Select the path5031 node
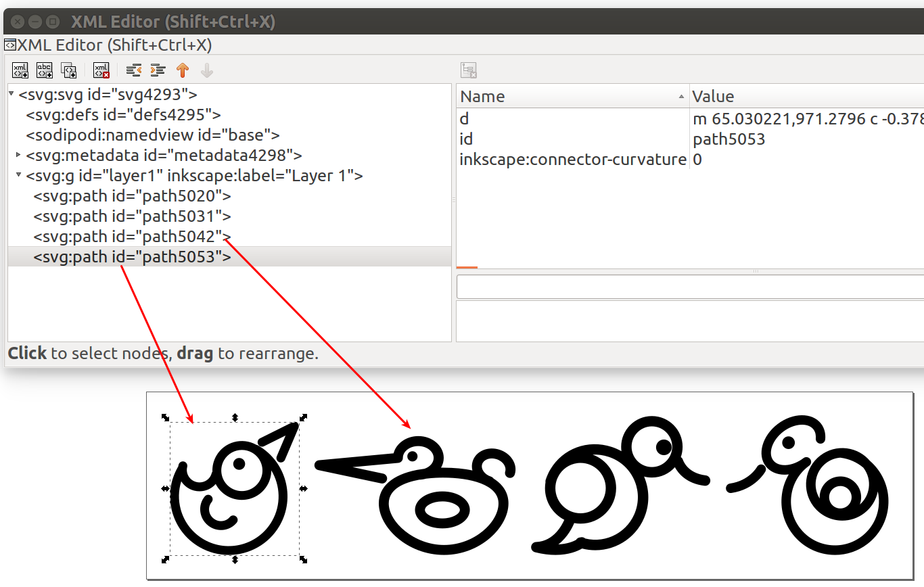The image size is (924, 587). [132, 216]
